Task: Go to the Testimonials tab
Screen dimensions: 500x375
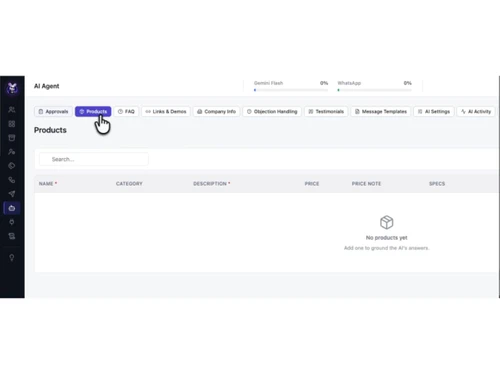Action: click(326, 112)
